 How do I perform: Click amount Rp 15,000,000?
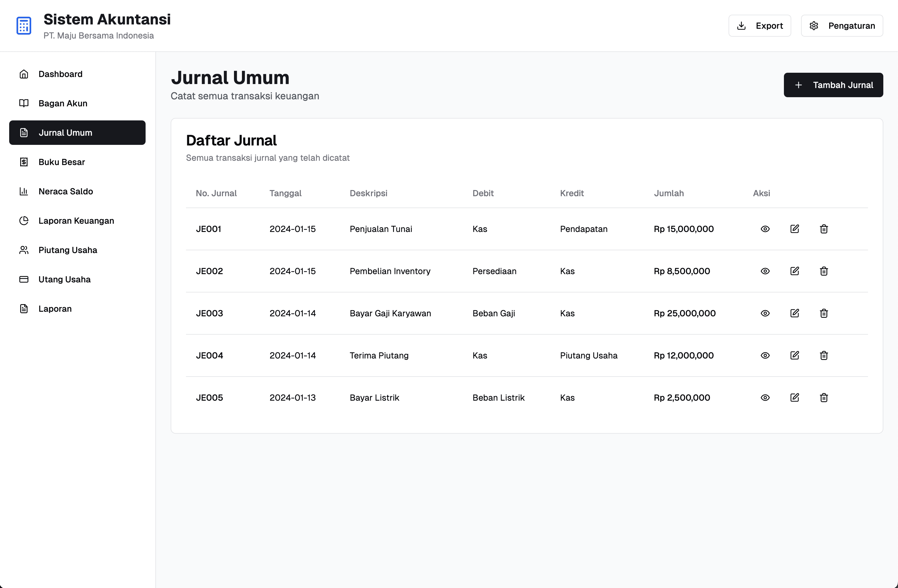point(684,229)
